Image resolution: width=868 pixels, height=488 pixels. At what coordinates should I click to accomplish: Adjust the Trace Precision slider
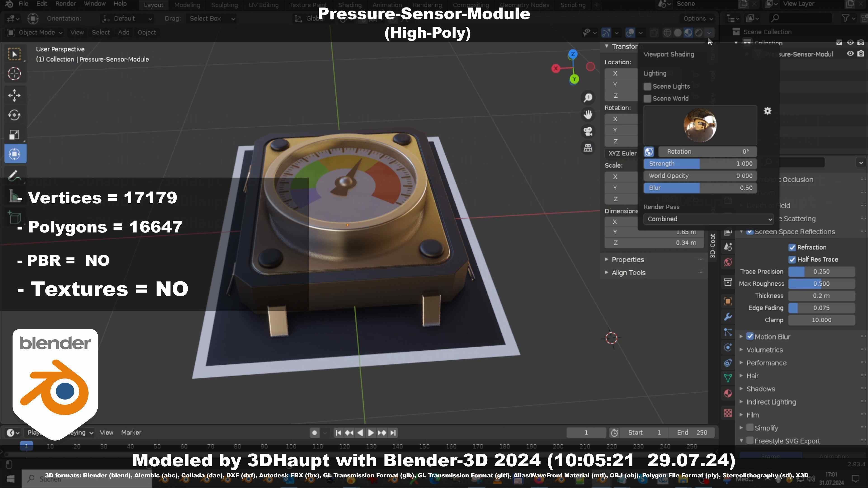pos(821,272)
